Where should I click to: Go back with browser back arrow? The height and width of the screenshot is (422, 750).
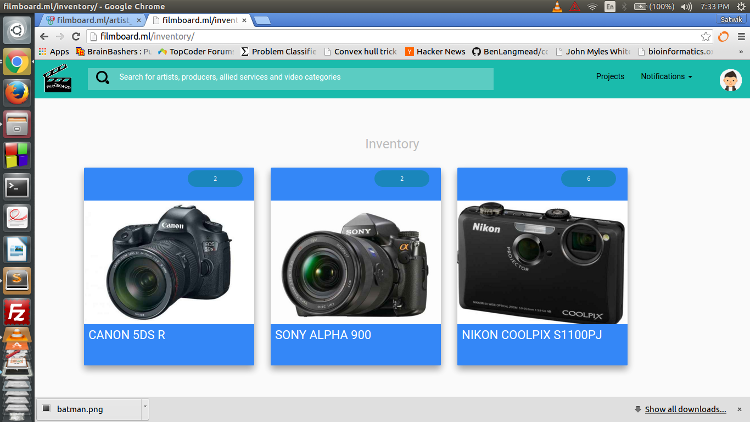44,36
